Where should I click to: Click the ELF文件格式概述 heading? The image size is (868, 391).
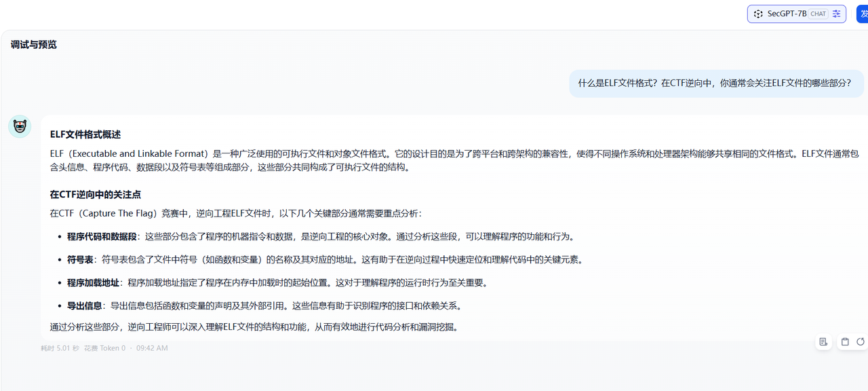85,134
